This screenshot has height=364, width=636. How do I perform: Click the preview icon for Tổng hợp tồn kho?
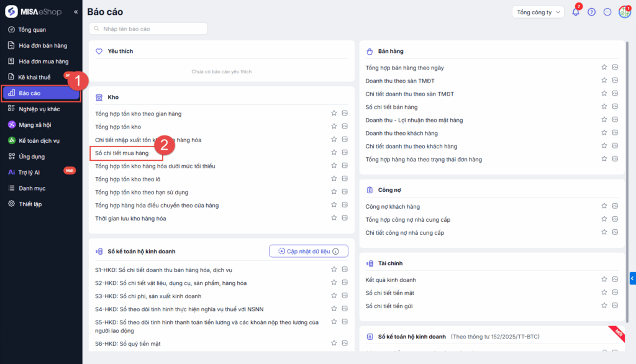pyautogui.click(x=344, y=127)
